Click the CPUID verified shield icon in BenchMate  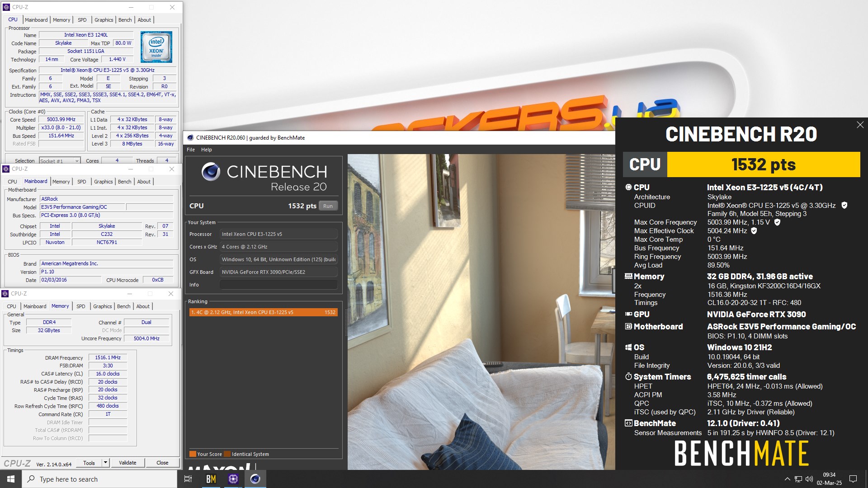[x=844, y=205]
